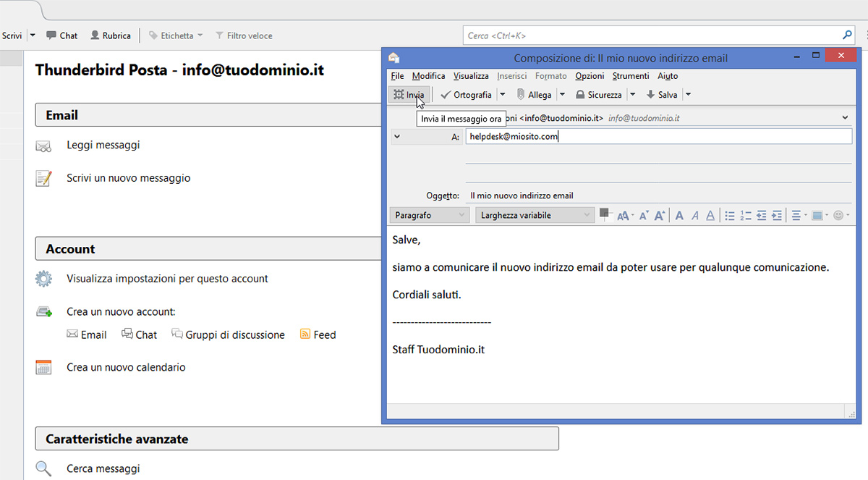Screen dimensions: 868x480
Task: Open Leggi messaggi
Action: click(103, 145)
